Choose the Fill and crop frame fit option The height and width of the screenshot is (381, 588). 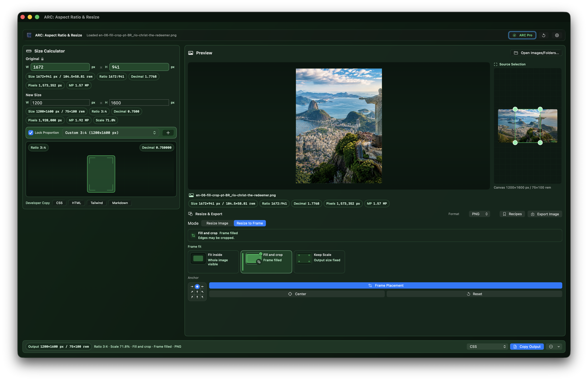point(266,262)
